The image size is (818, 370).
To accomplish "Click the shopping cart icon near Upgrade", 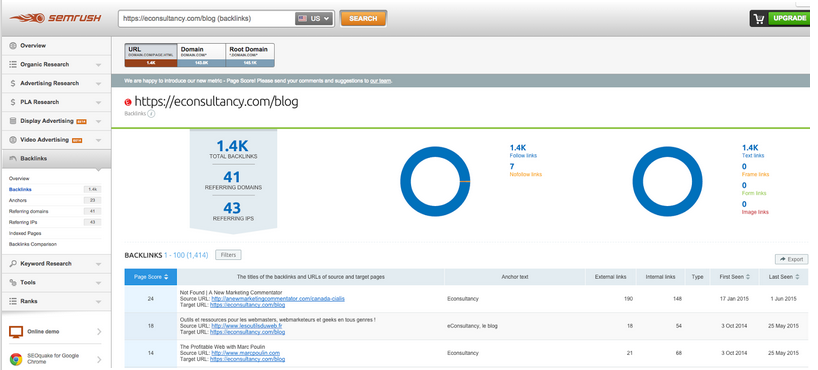I will tap(759, 18).
